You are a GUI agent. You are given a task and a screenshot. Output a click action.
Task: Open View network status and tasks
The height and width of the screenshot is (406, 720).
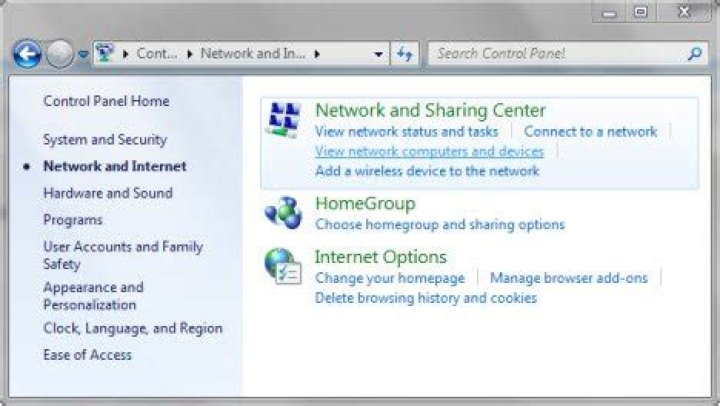click(406, 131)
